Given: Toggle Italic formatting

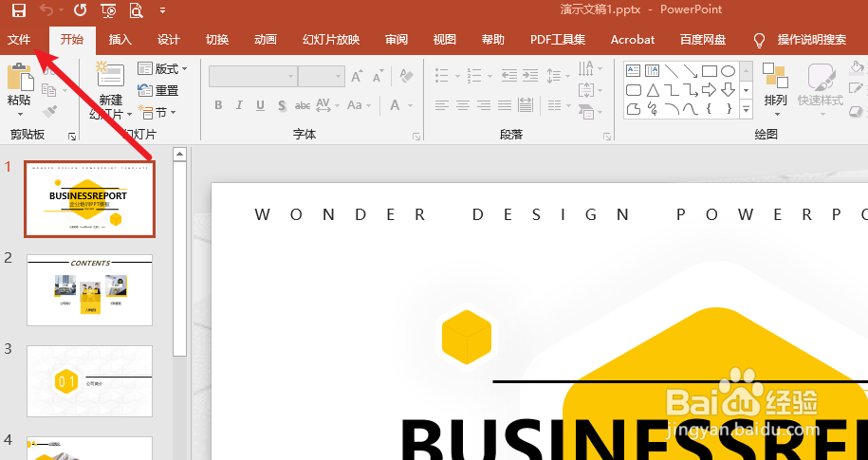Looking at the screenshot, I should (x=239, y=105).
